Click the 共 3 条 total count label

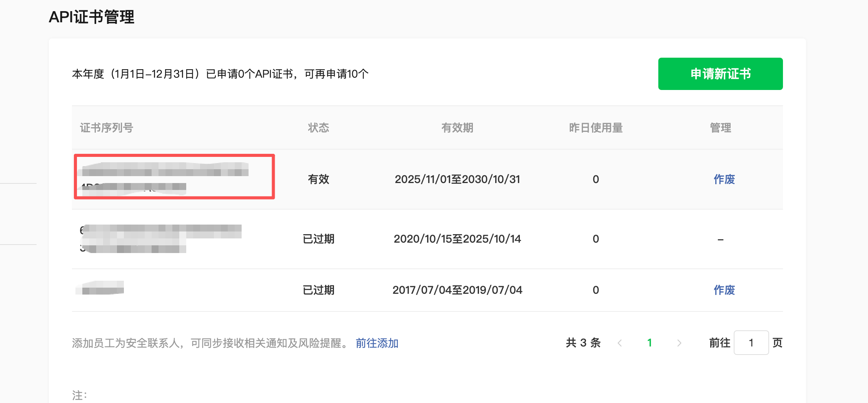click(583, 343)
